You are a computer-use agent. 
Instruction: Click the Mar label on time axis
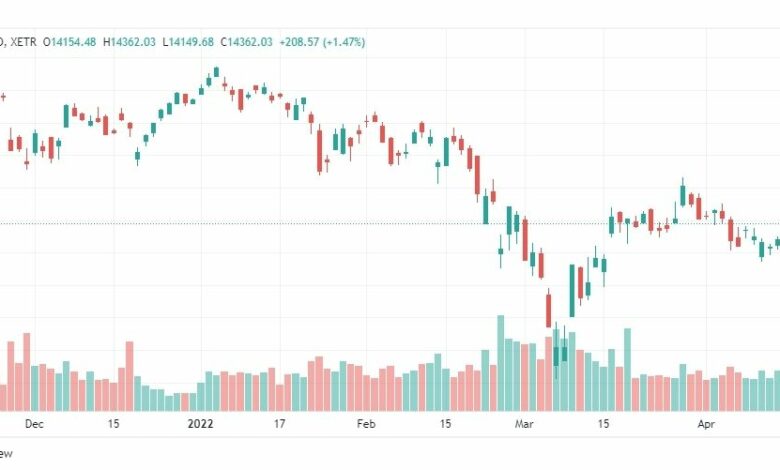pyautogui.click(x=524, y=424)
